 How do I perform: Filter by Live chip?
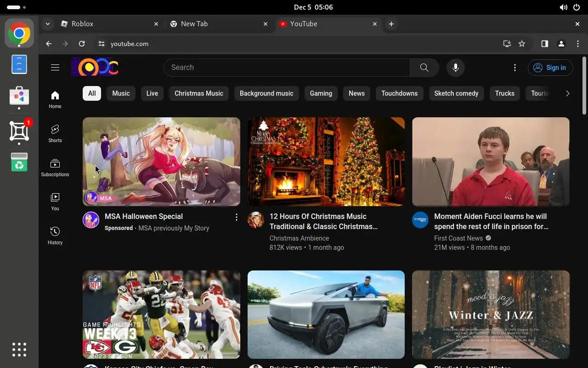(152, 93)
